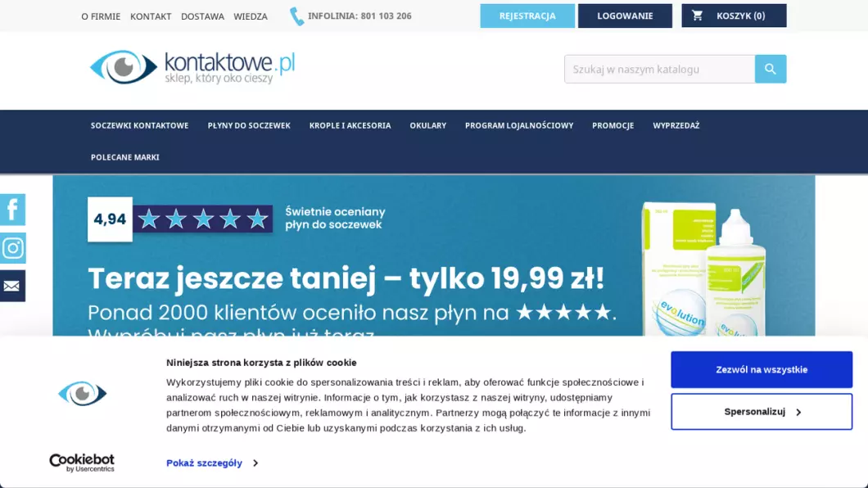The width and height of the screenshot is (868, 488).
Task: Open Polecane marki menu item
Action: 125,157
